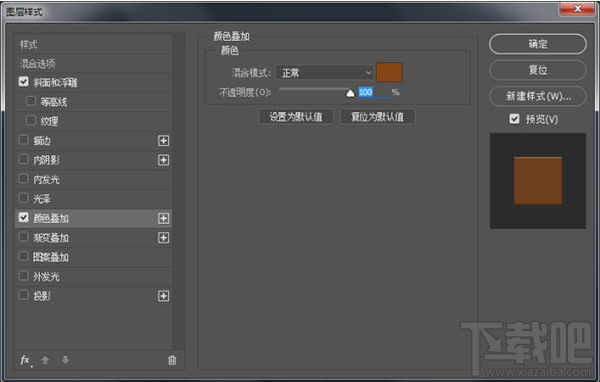Add another 描边 effect via plus icon
Image resolution: width=600 pixels, height=382 pixels.
pos(163,140)
